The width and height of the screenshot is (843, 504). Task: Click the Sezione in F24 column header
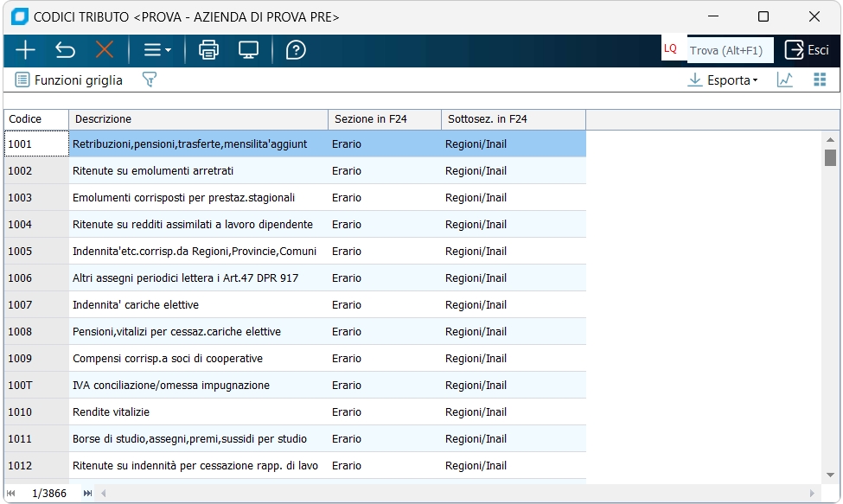pos(384,118)
